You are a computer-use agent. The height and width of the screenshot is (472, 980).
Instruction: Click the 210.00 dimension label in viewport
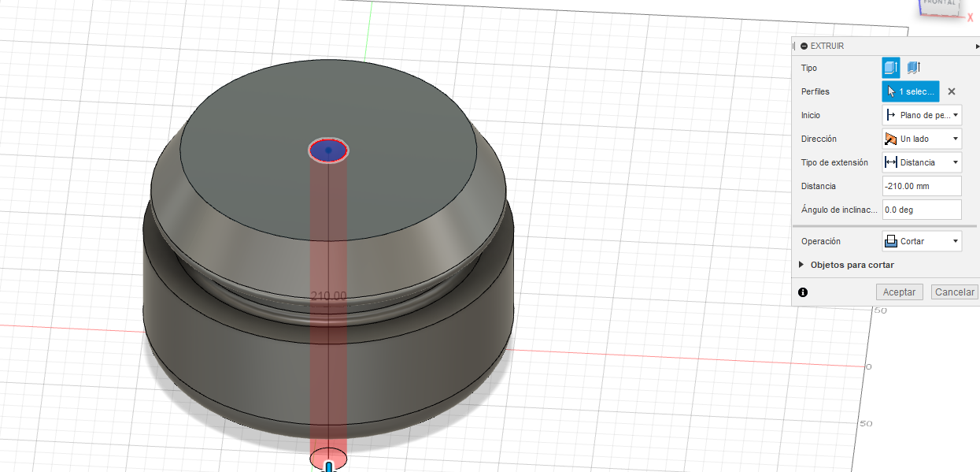pyautogui.click(x=328, y=296)
